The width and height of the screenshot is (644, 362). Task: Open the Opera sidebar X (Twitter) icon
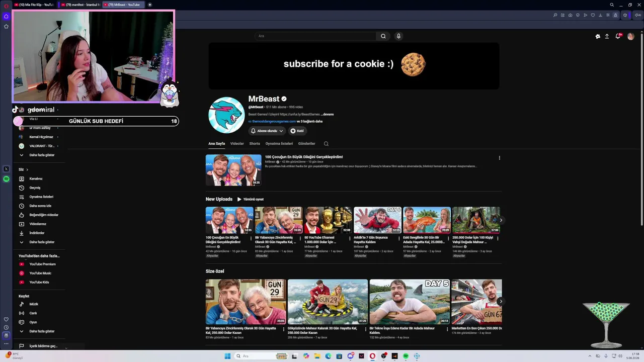[6, 169]
